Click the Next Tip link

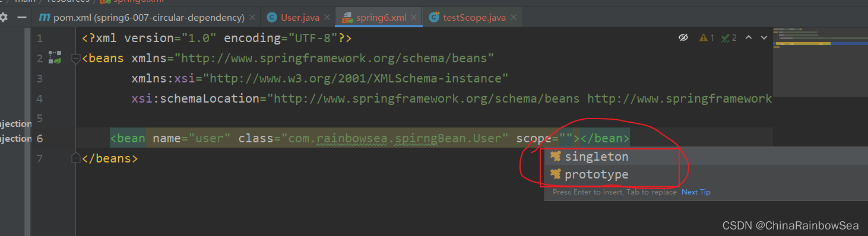696,192
